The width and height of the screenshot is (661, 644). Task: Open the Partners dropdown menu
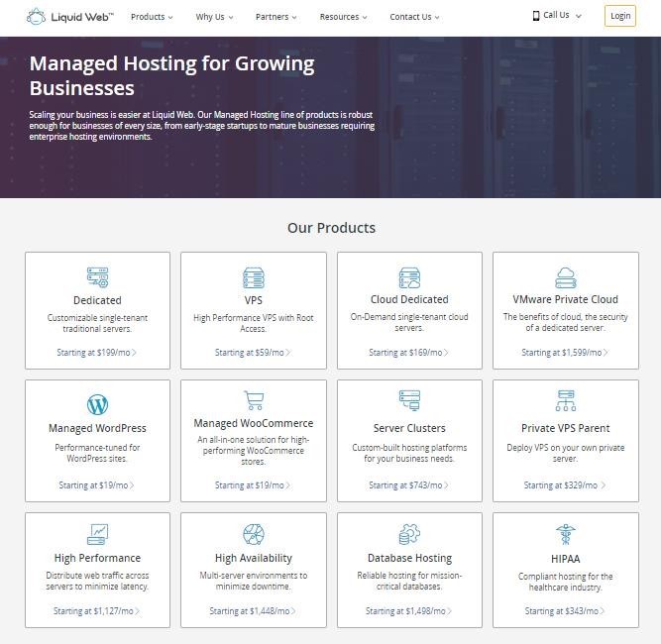(x=276, y=17)
